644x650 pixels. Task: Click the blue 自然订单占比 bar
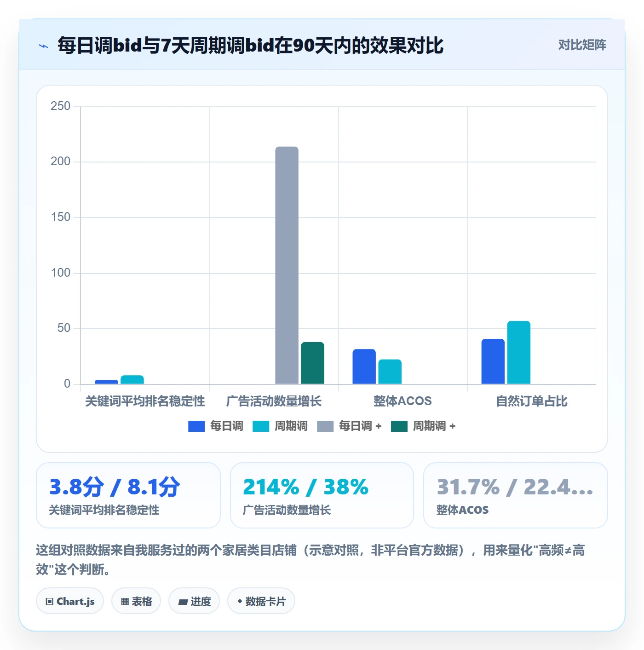coord(493,361)
